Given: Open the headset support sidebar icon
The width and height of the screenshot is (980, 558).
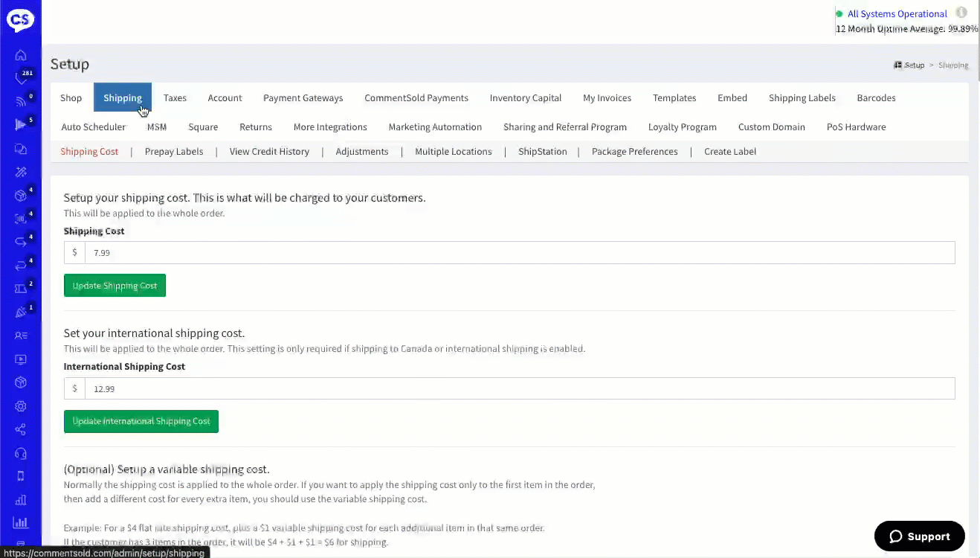Looking at the screenshot, I should pyautogui.click(x=21, y=453).
